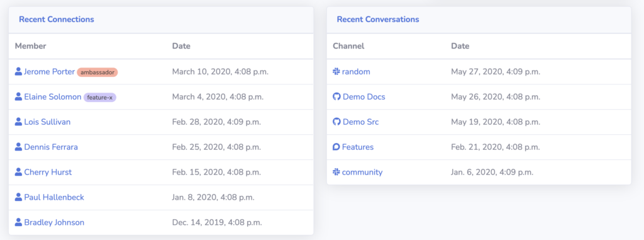Viewport: 644px width, 240px height.
Task: Click the Slack icon next to random
Action: click(x=336, y=72)
